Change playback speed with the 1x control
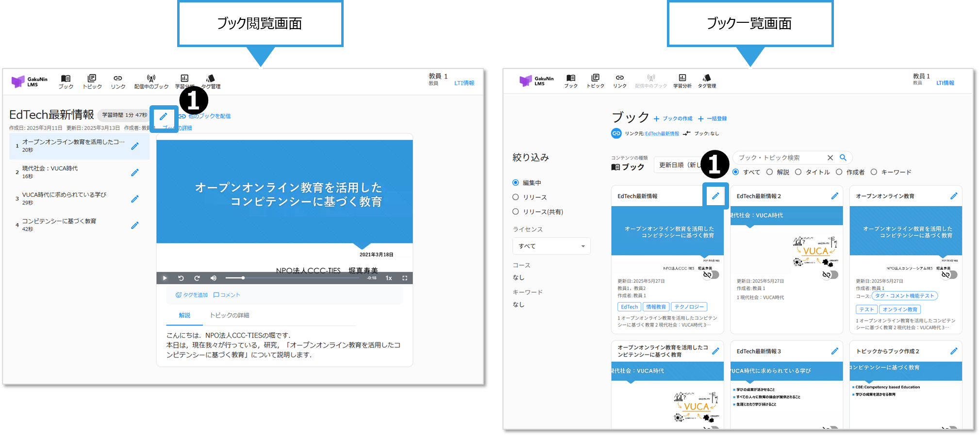This screenshot has height=436, width=980. [x=389, y=278]
